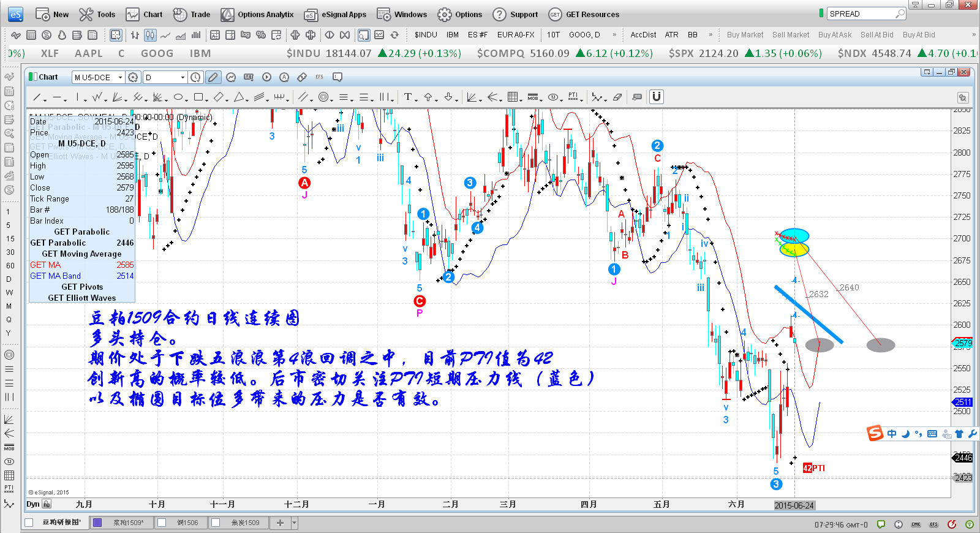This screenshot has width=980, height=533.
Task: Click the magnet snap U icon
Action: (x=656, y=97)
